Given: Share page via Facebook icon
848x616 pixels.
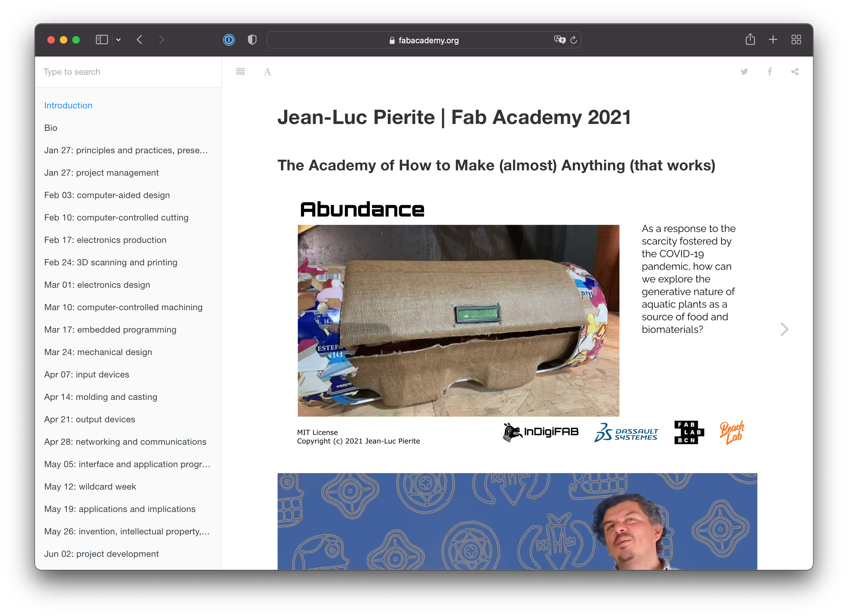Looking at the screenshot, I should pyautogui.click(x=769, y=71).
